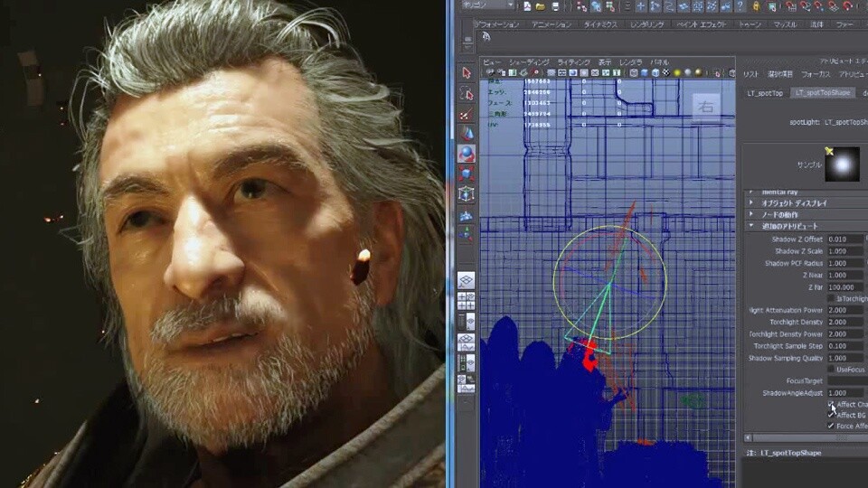The width and height of the screenshot is (868, 488).
Task: Uncheck the Affect BG checkbox
Action: [x=831, y=415]
